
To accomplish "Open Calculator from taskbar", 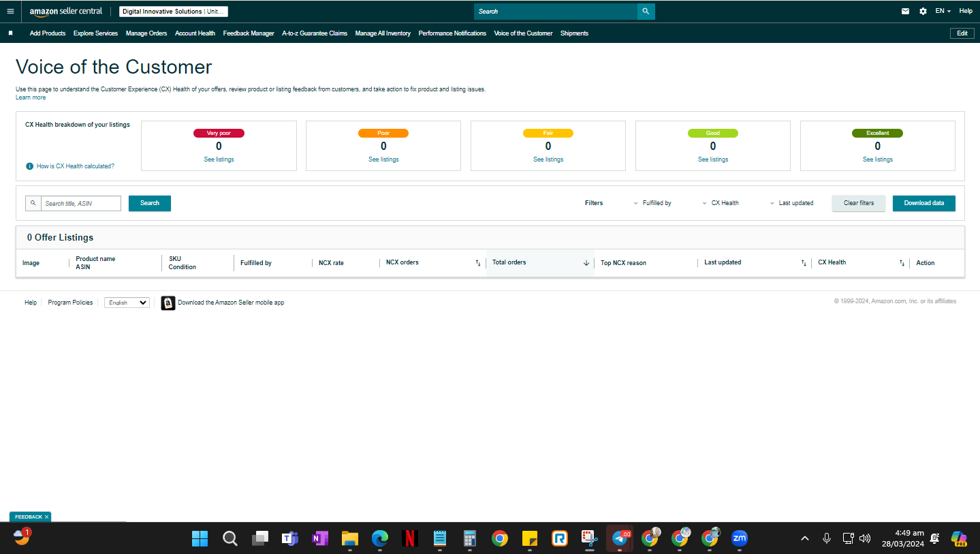I will click(469, 538).
